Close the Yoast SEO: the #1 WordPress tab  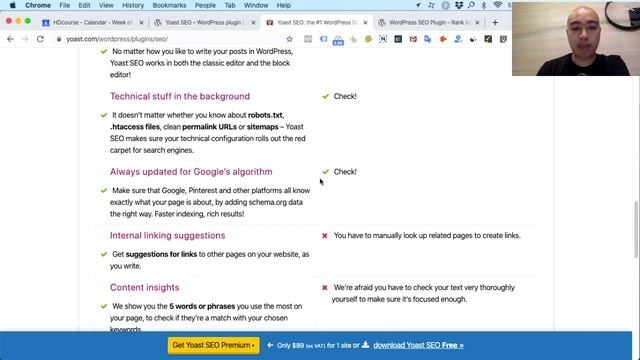(x=365, y=22)
